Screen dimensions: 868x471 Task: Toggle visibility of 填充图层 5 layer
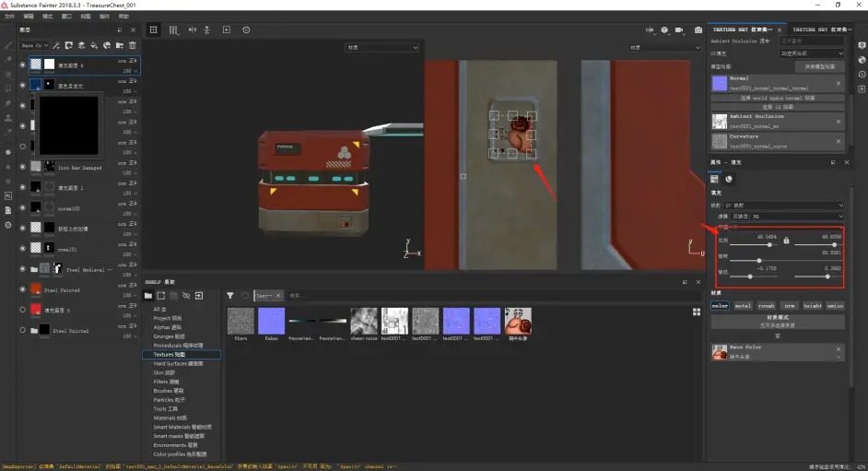(x=23, y=310)
